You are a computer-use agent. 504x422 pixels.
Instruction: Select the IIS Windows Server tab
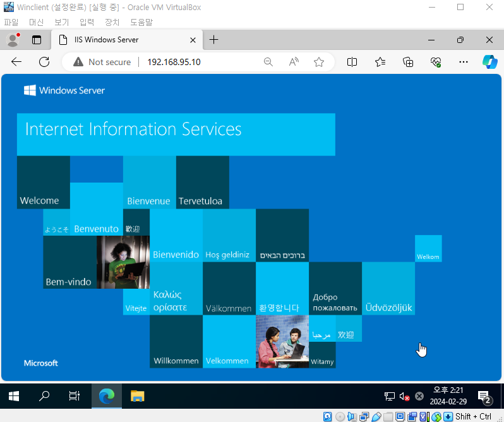127,40
